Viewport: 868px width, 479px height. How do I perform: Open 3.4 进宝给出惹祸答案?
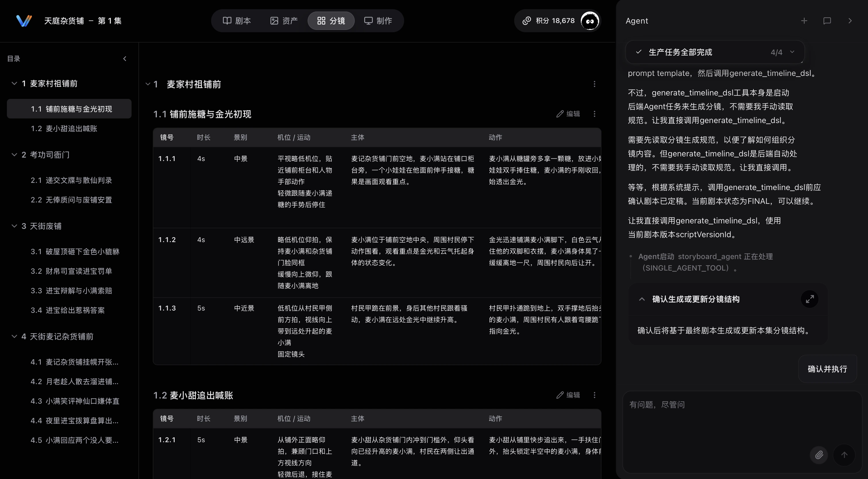(x=69, y=310)
